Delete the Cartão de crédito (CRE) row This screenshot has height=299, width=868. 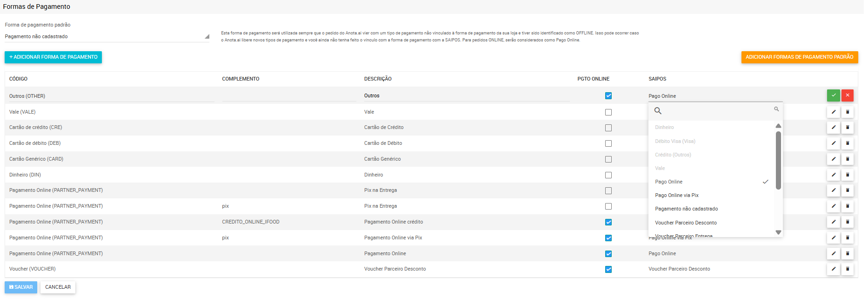tap(847, 127)
